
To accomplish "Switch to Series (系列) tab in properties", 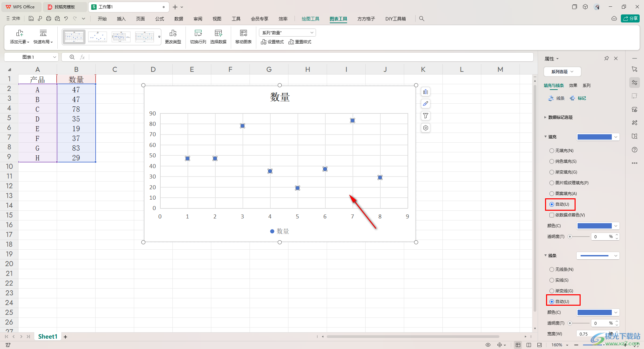I will tap(586, 86).
